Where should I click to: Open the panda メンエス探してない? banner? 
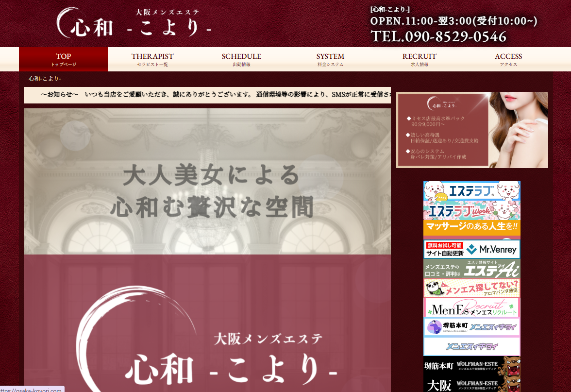pos(472,288)
